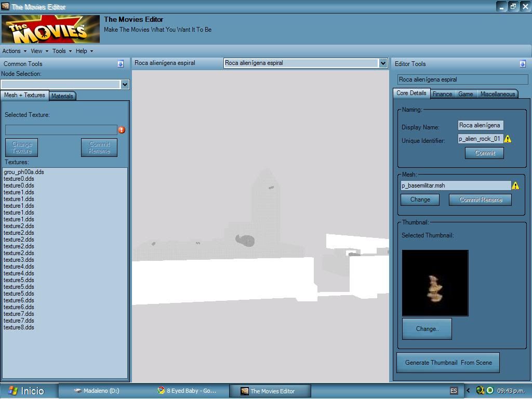The height and width of the screenshot is (399, 532).
Task: Click the green circle tray icon
Action: click(490, 391)
